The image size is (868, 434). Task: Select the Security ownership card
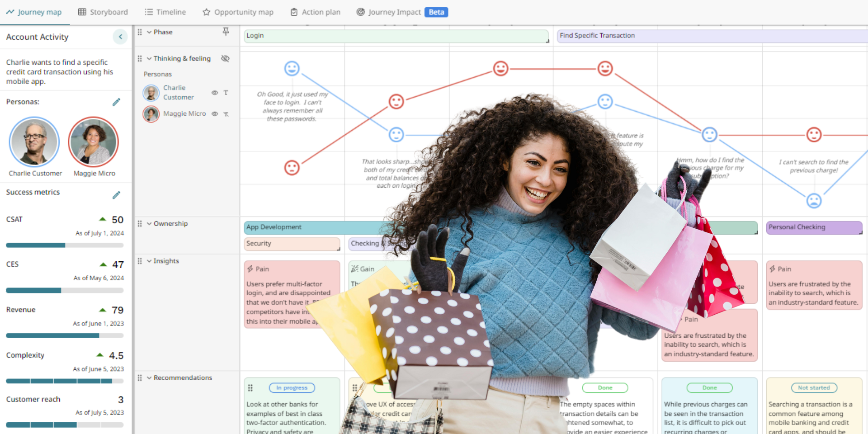tap(292, 244)
